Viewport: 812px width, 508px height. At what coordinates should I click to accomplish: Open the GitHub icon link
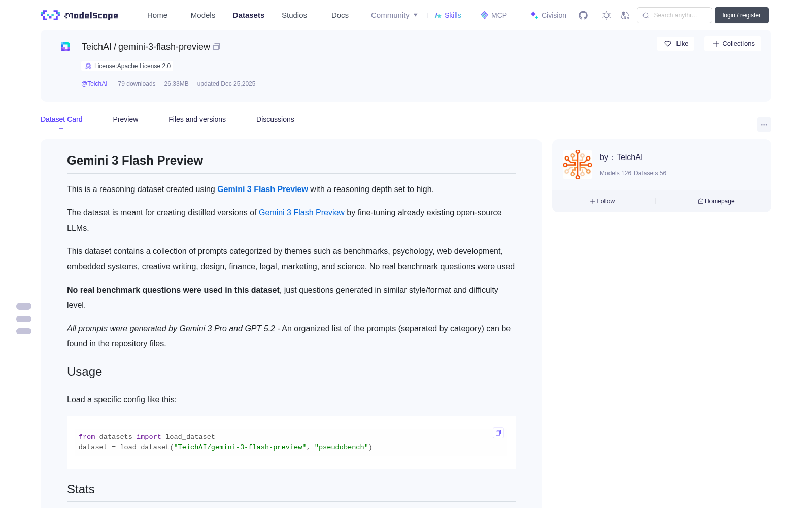(x=583, y=15)
